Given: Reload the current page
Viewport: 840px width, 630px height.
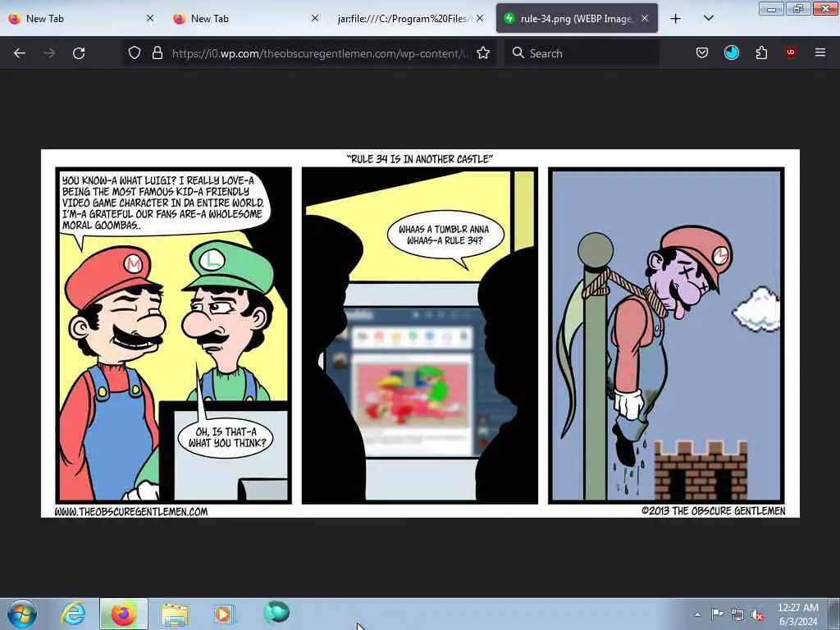Looking at the screenshot, I should coord(79,53).
